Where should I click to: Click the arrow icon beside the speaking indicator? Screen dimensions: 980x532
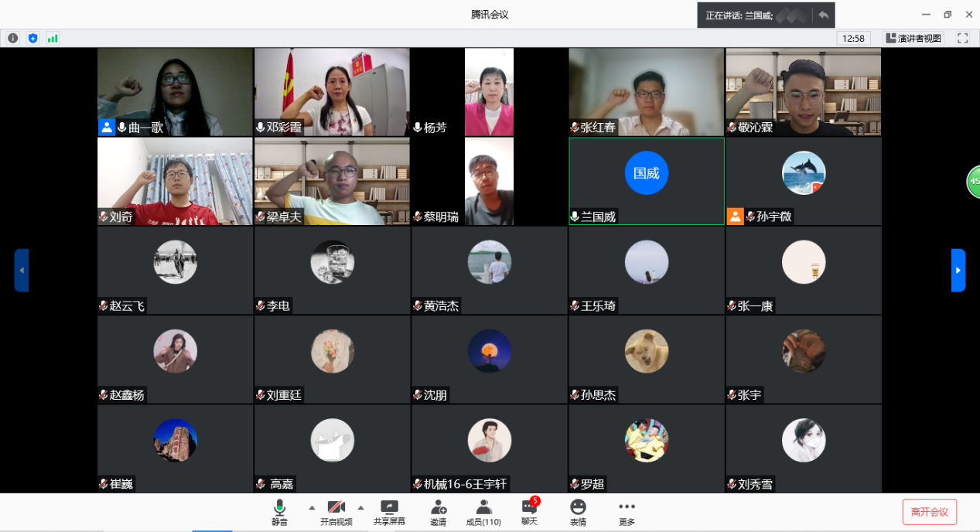coord(823,15)
